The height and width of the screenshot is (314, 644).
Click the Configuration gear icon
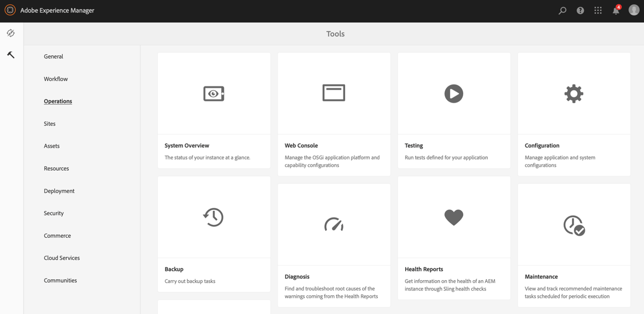coord(574,93)
